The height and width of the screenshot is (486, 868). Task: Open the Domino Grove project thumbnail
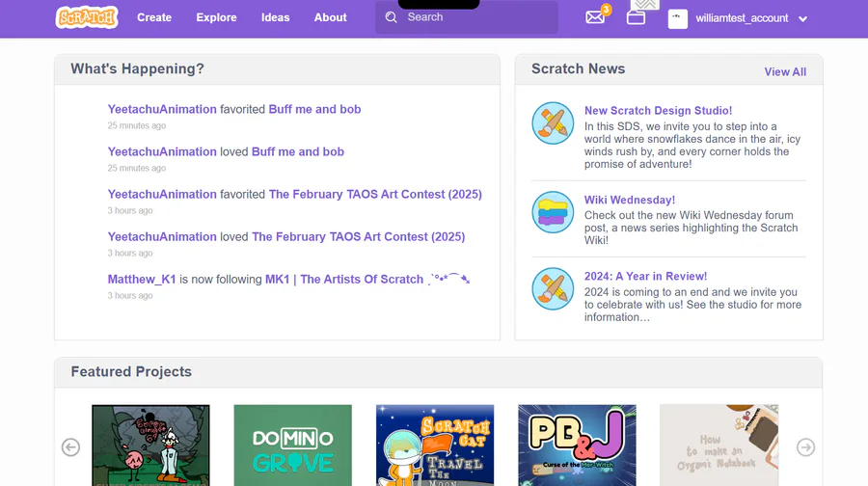(x=293, y=445)
